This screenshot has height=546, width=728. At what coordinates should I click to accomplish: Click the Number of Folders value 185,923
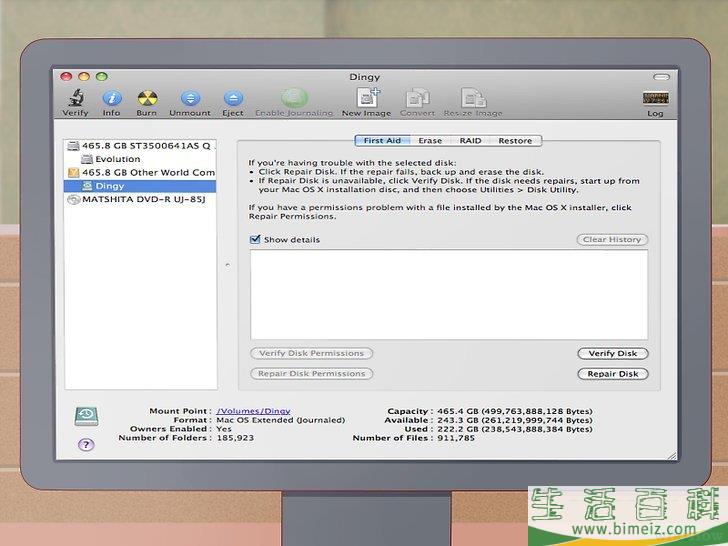tap(235, 438)
